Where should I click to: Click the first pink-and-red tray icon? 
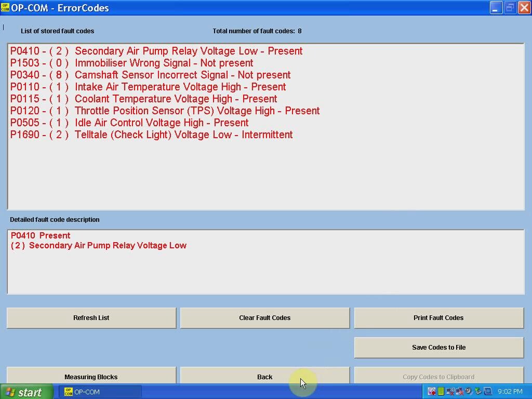coord(432,392)
